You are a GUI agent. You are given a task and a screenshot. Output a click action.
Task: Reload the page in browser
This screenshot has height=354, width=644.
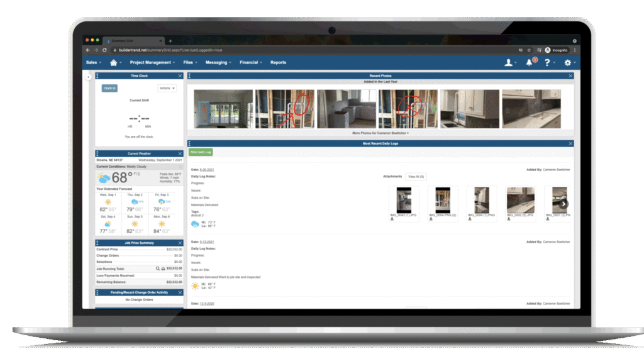pos(104,50)
